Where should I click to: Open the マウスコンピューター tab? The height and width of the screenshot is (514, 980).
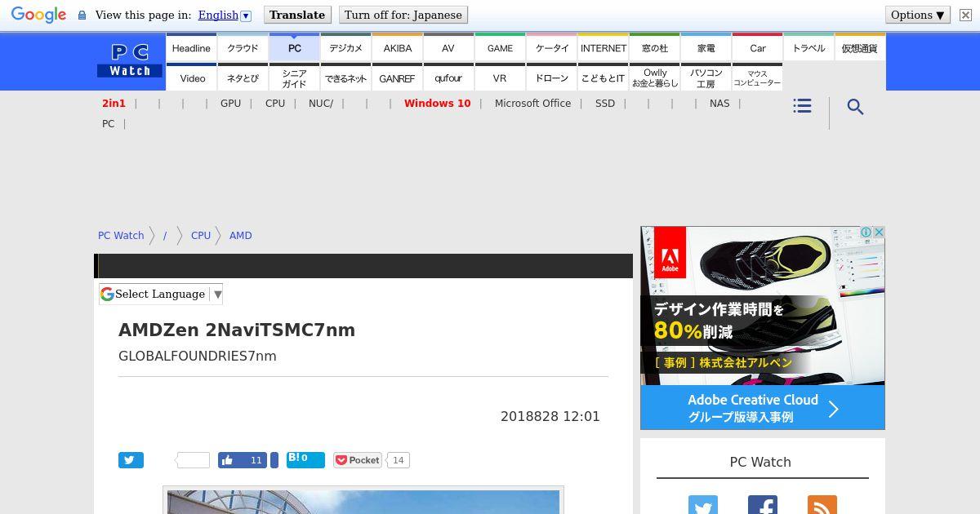[x=757, y=78]
